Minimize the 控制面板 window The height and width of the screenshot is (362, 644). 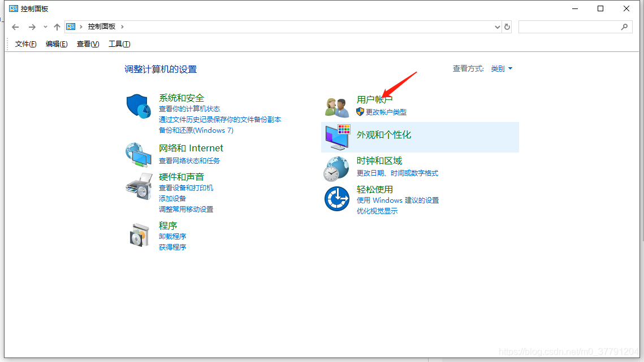575,8
